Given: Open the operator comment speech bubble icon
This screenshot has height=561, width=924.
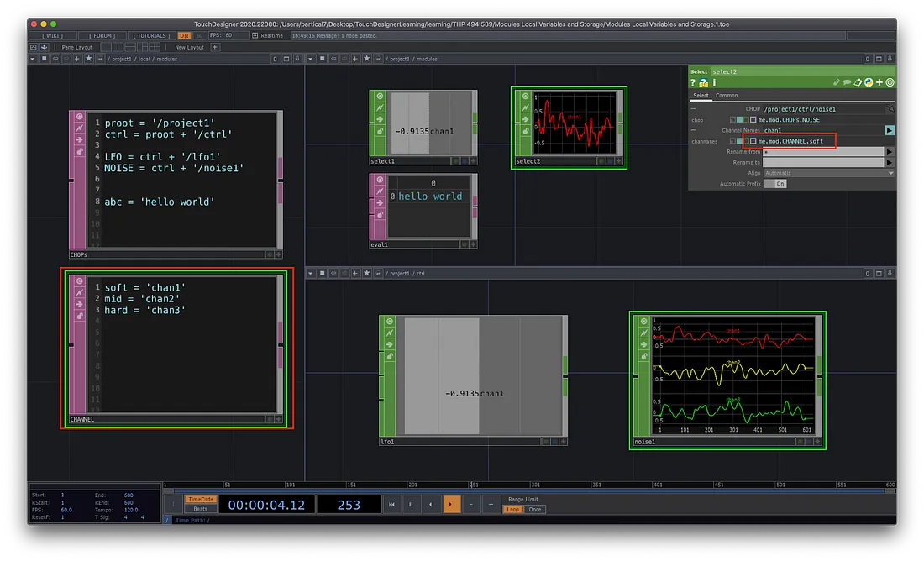Looking at the screenshot, I should pyautogui.click(x=848, y=82).
